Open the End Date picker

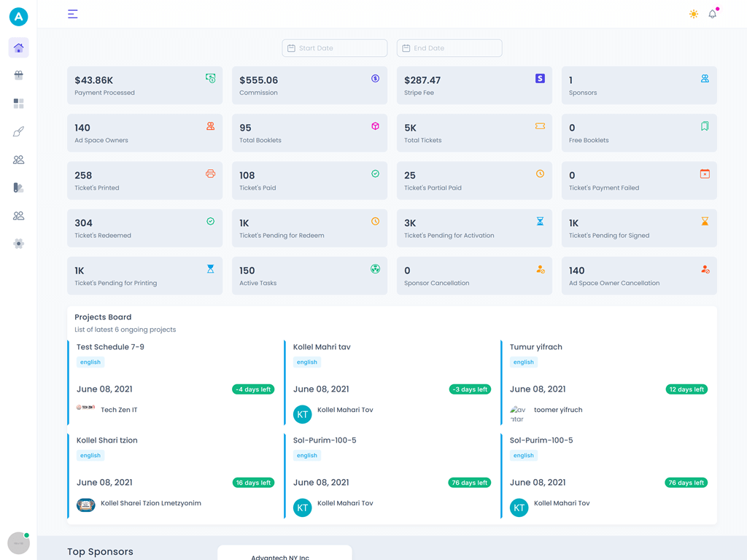pyautogui.click(x=449, y=48)
